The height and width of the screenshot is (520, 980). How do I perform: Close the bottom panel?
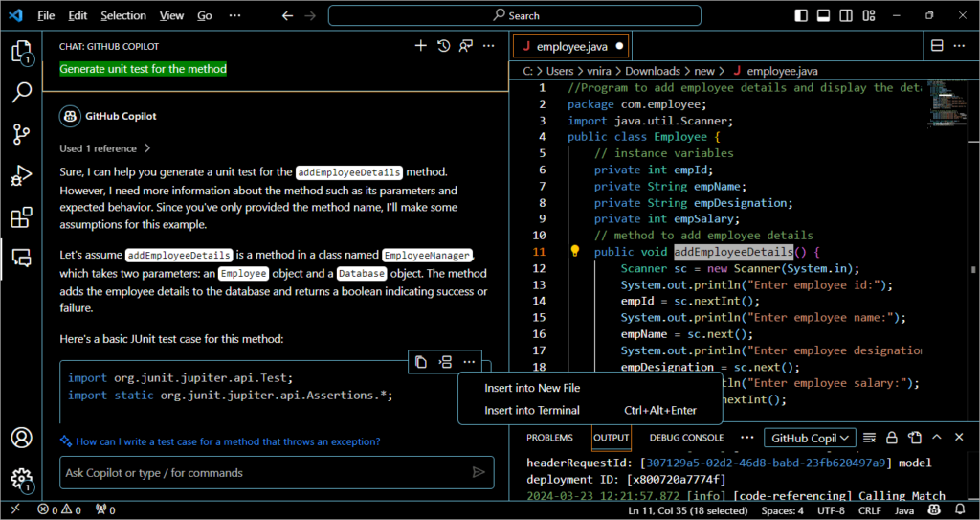959,438
